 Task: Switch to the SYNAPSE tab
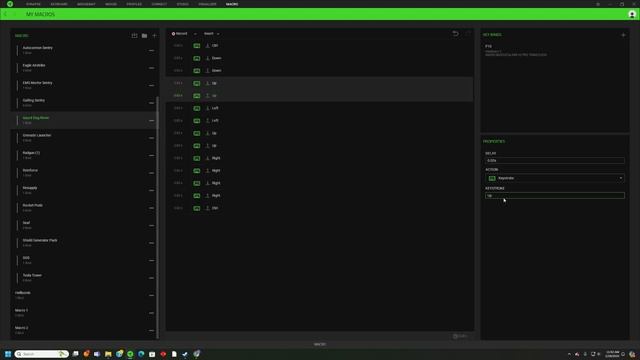[x=33, y=4]
